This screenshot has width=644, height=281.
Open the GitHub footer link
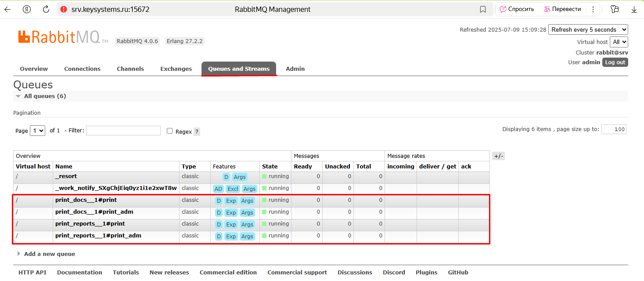[x=458, y=272]
